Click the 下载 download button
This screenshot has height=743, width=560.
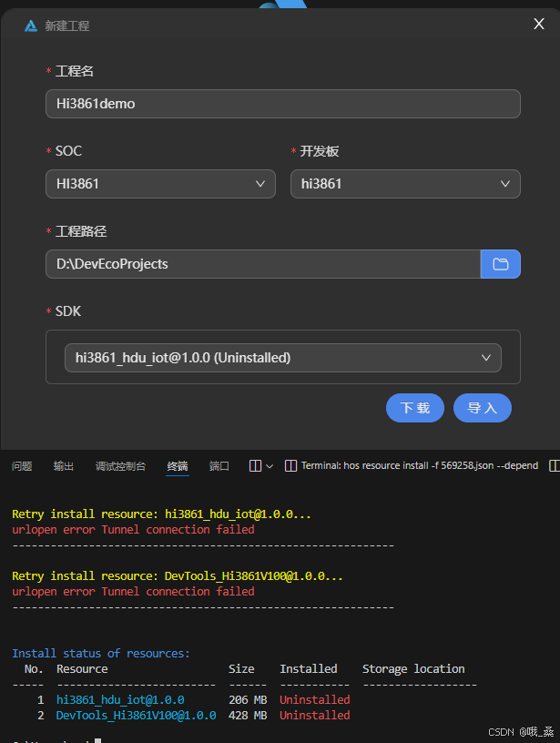pos(415,408)
